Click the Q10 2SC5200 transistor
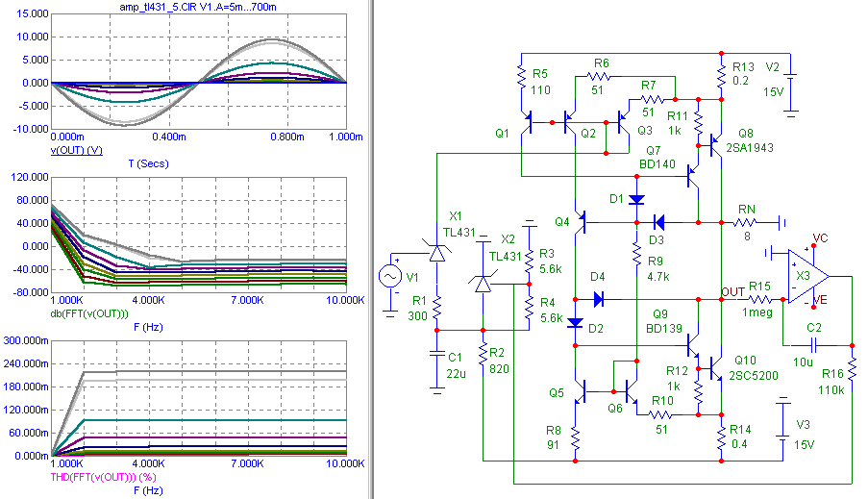Screen dimensions: 868x499 click(716, 368)
